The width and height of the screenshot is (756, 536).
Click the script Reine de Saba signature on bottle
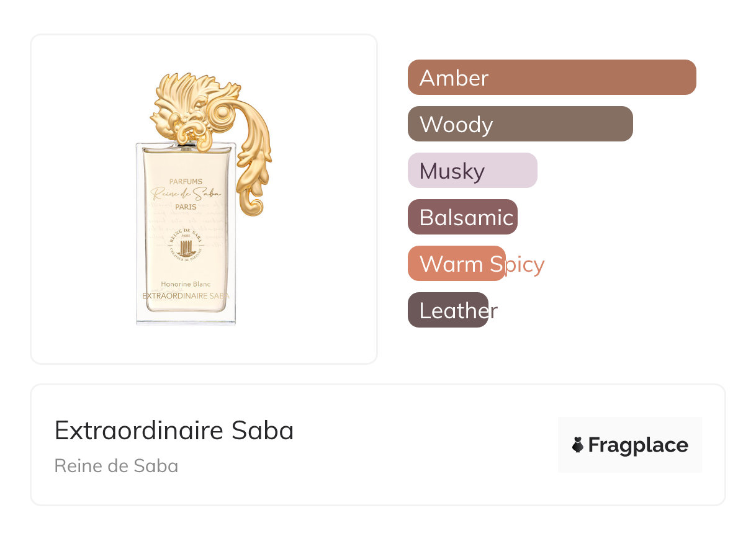point(186,194)
